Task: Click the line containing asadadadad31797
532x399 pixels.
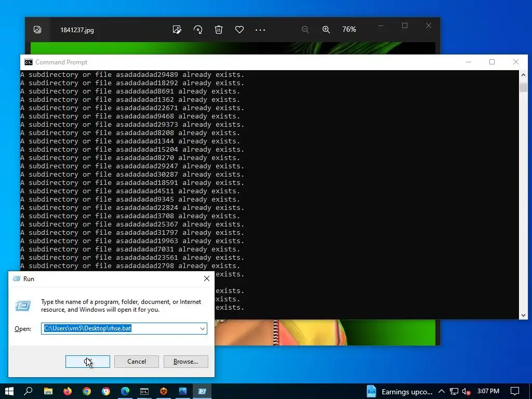Action: (x=132, y=233)
